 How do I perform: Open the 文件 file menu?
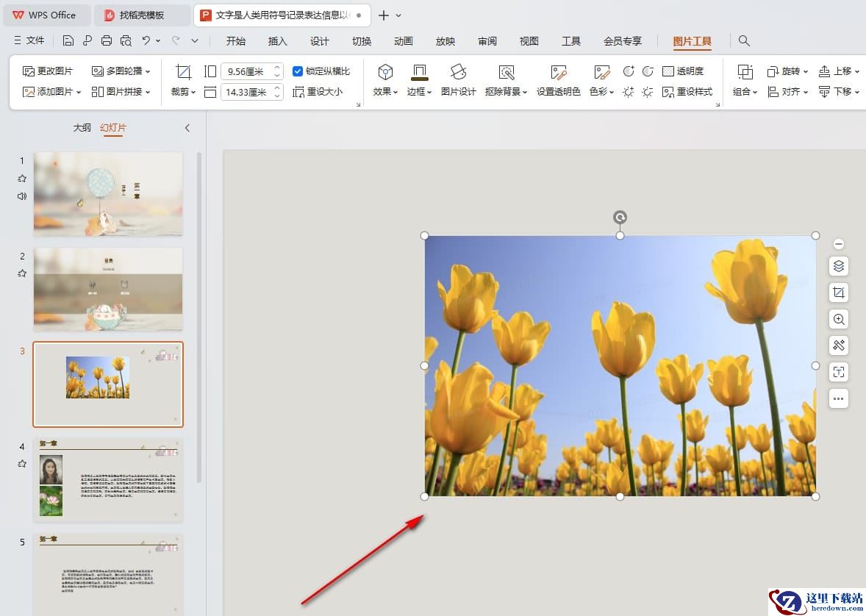point(29,40)
